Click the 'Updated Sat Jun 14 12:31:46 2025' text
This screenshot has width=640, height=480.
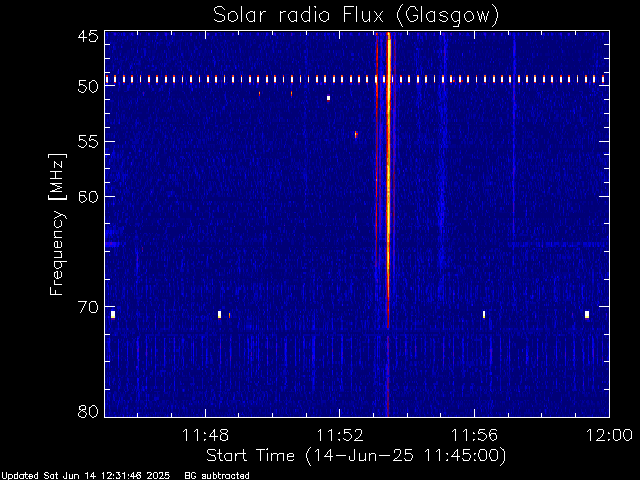(86, 476)
